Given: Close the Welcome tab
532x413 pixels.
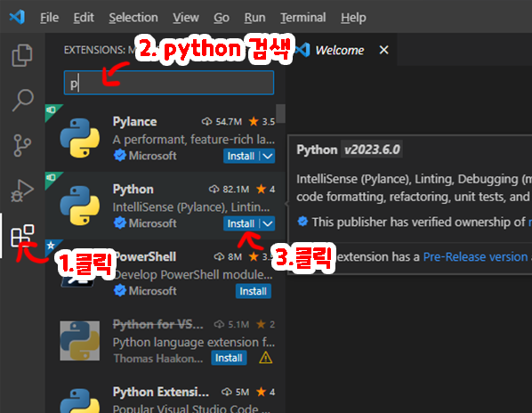Looking at the screenshot, I should coord(383,50).
